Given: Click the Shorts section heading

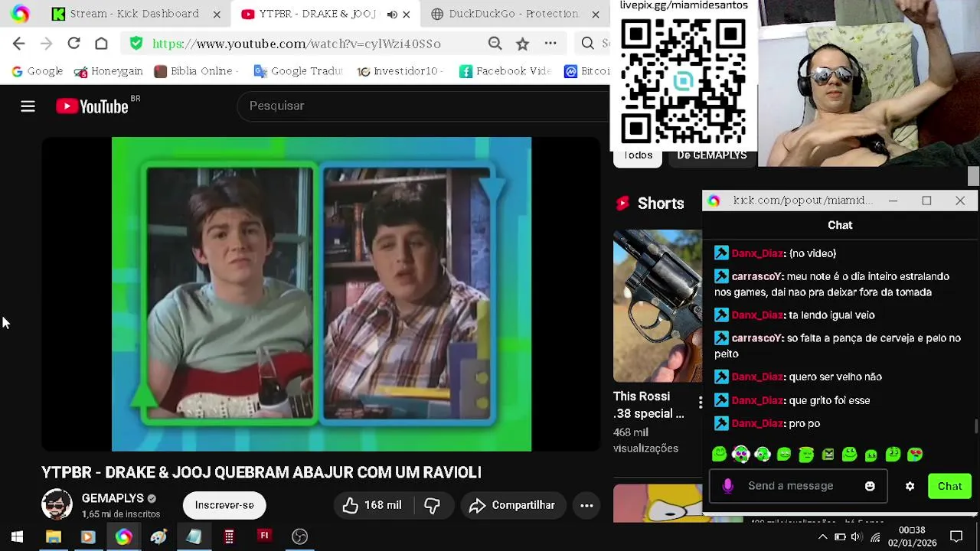Looking at the screenshot, I should (661, 204).
